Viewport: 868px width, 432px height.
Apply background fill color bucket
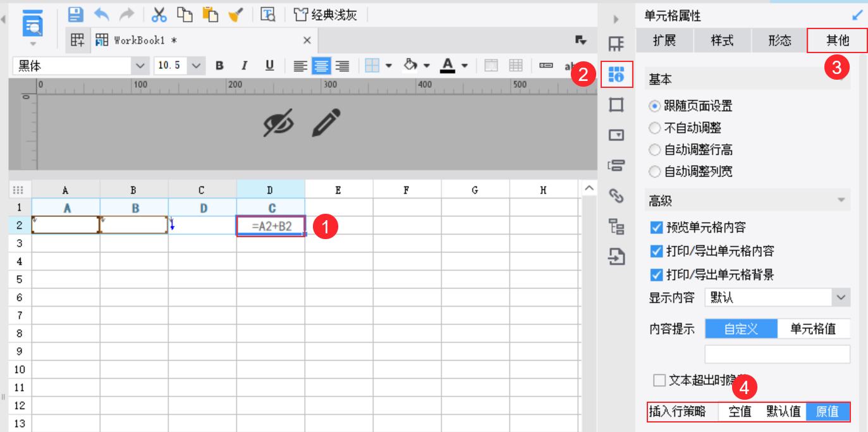point(411,66)
